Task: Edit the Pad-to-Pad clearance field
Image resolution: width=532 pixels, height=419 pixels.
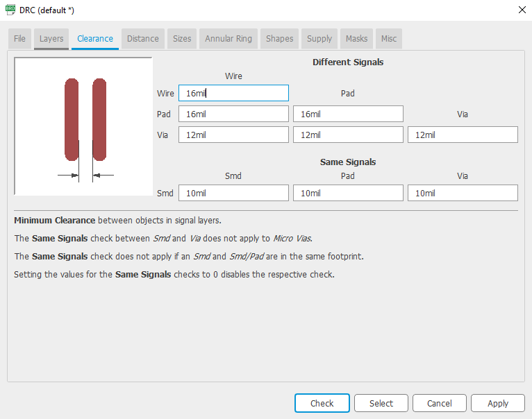Action: coord(348,114)
